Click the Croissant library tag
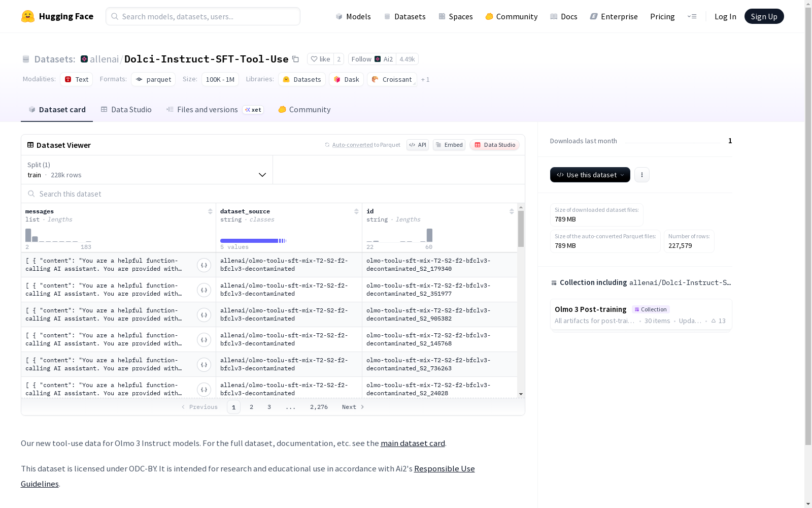 [x=392, y=79]
